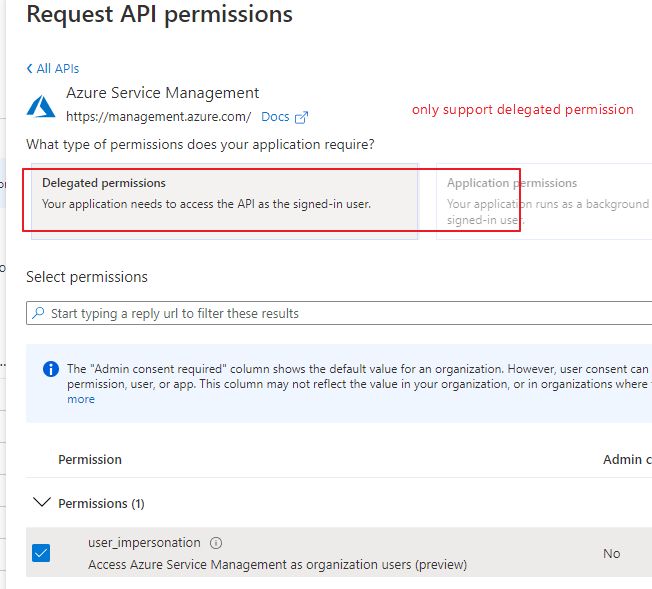Click the Permission column header

click(x=90, y=460)
